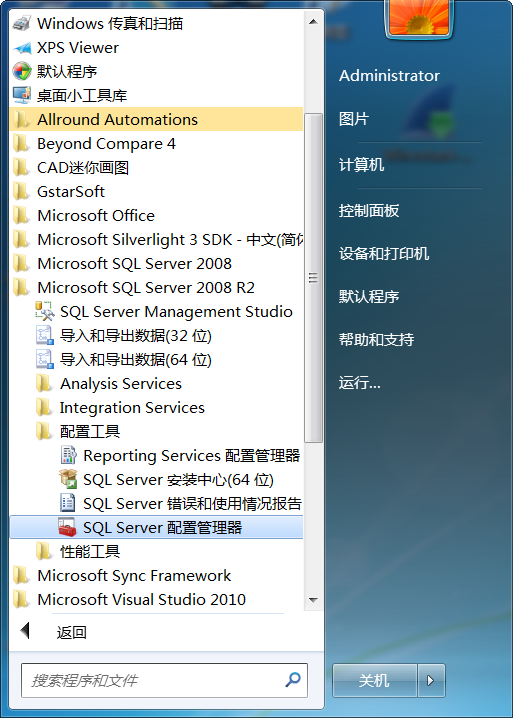The image size is (513, 718).
Task: Open 默认程序 icon in programs list
Action: [21, 71]
